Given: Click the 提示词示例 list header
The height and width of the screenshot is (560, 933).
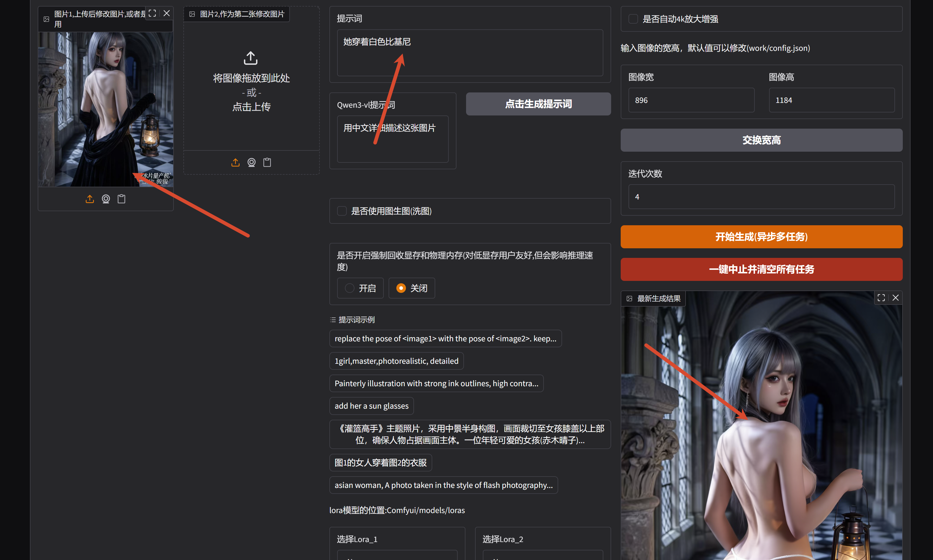Looking at the screenshot, I should pyautogui.click(x=353, y=319).
